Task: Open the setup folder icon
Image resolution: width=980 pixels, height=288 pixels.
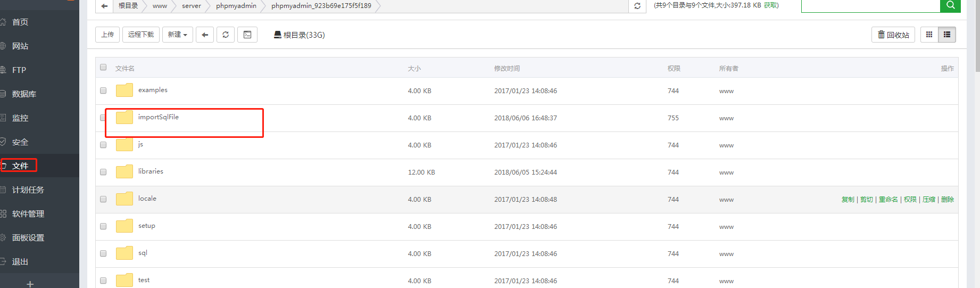Action: (x=124, y=226)
